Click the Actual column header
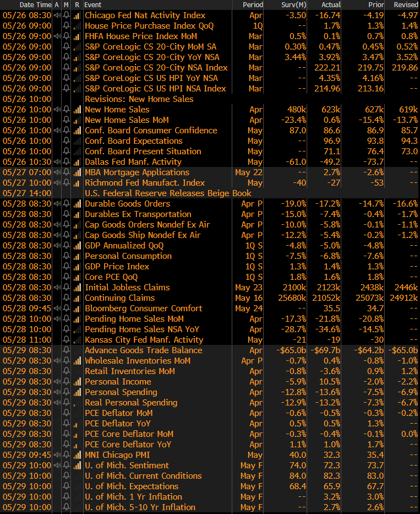This screenshot has height=514, width=420. pyautogui.click(x=331, y=5)
